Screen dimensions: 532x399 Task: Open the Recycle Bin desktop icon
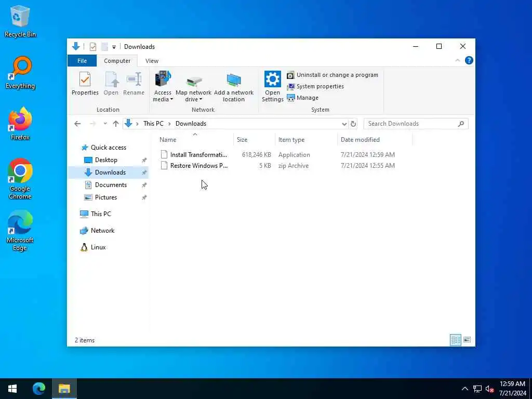tap(20, 21)
